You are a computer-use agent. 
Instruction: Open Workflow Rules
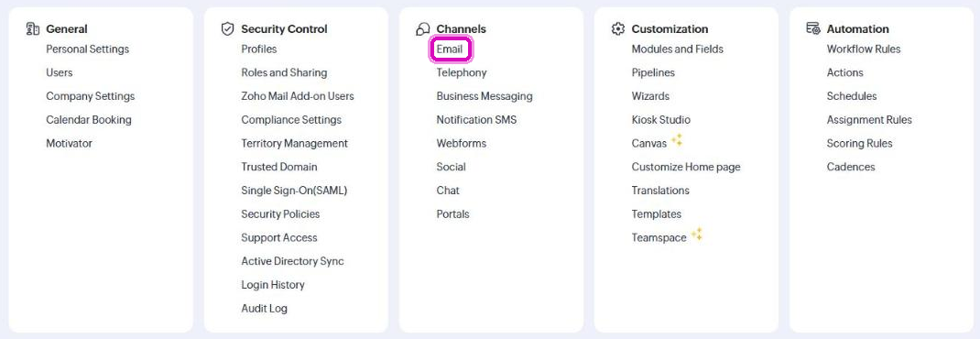coord(864,49)
